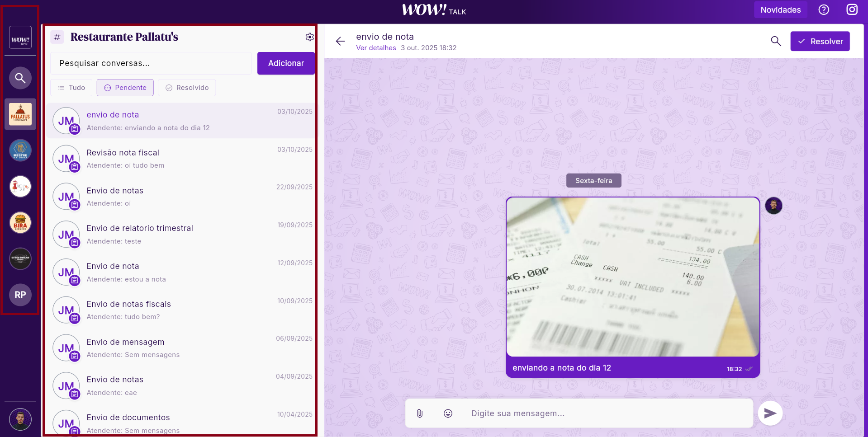The width and height of the screenshot is (868, 437).
Task: Click the Adicionar button
Action: click(x=286, y=63)
